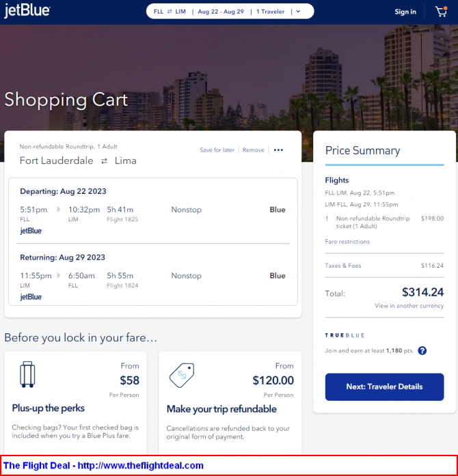The width and height of the screenshot is (458, 476).
Task: Expand the trip search dropdown chevron
Action: (298, 12)
